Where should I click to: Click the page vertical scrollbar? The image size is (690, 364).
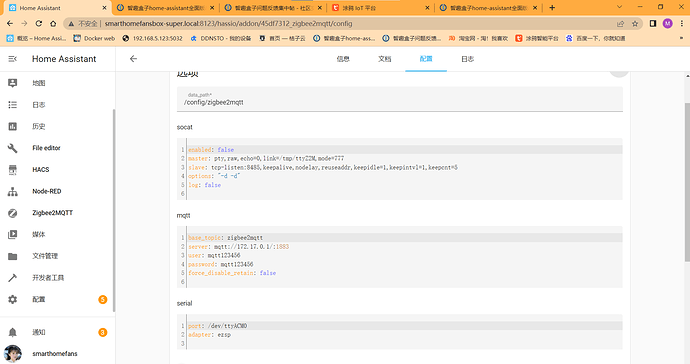687,182
